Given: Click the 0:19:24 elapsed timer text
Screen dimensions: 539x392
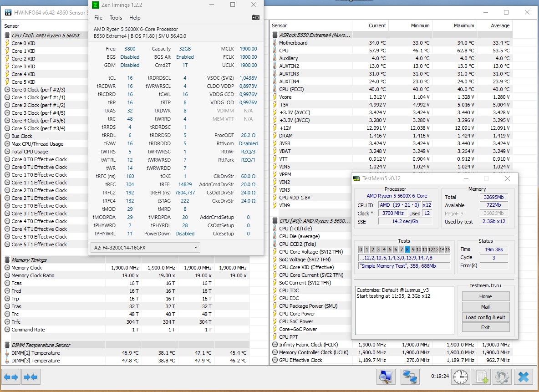Looking at the screenshot, I should pyautogui.click(x=440, y=376).
